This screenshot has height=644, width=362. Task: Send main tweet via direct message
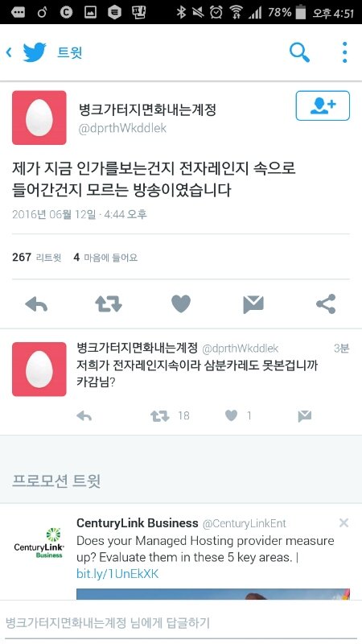(253, 304)
